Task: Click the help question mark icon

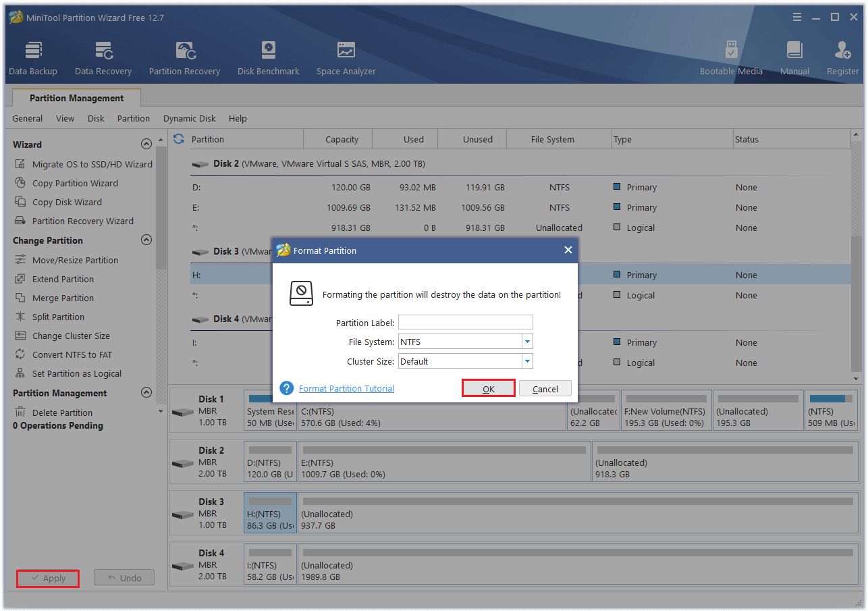Action: click(287, 388)
